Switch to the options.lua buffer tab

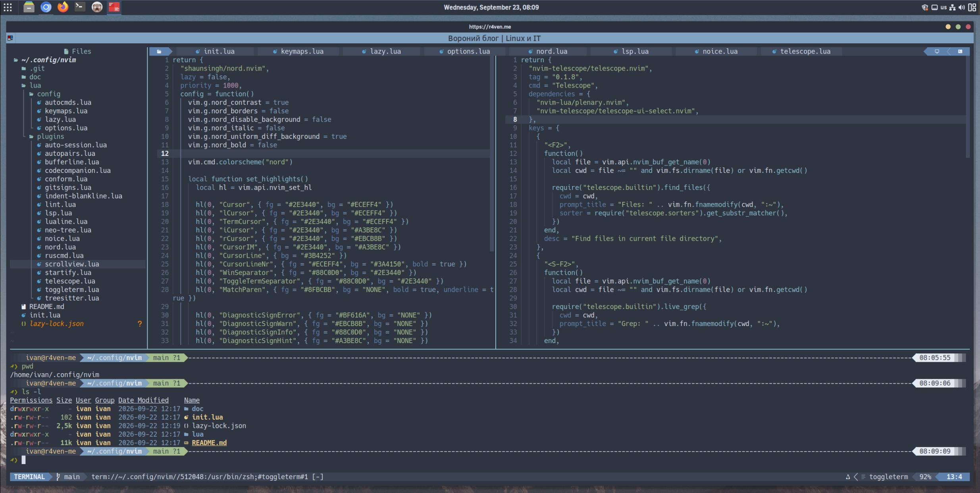[x=464, y=51]
